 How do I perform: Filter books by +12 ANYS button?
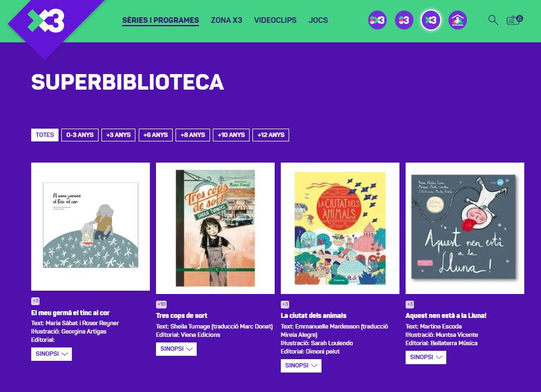coord(271,135)
